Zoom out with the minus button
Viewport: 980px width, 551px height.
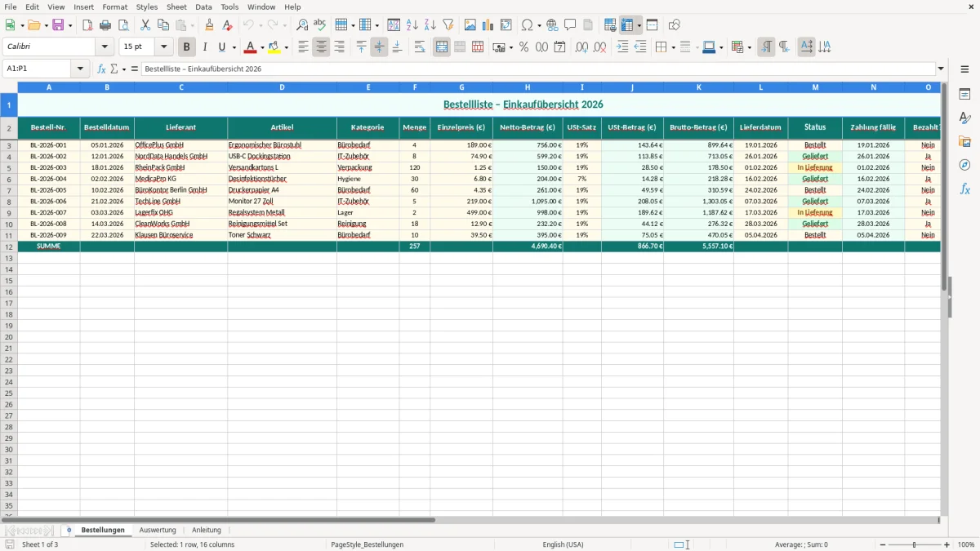883,544
